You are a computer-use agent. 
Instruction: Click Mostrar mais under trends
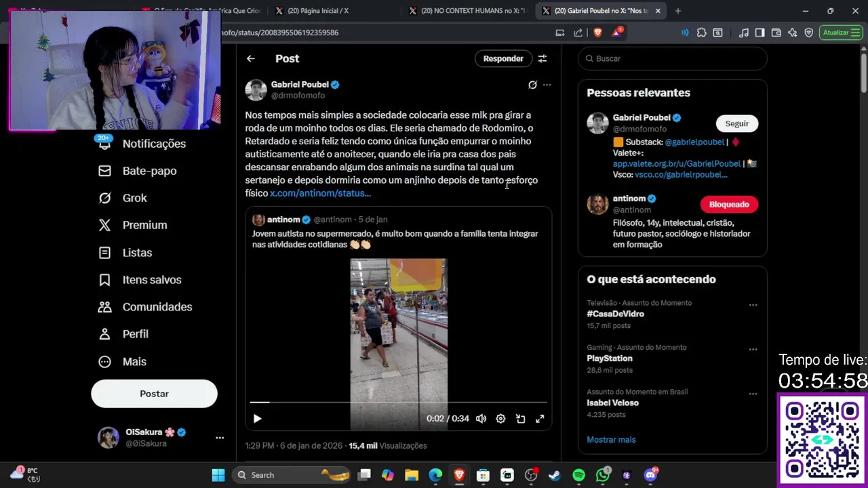(x=611, y=440)
